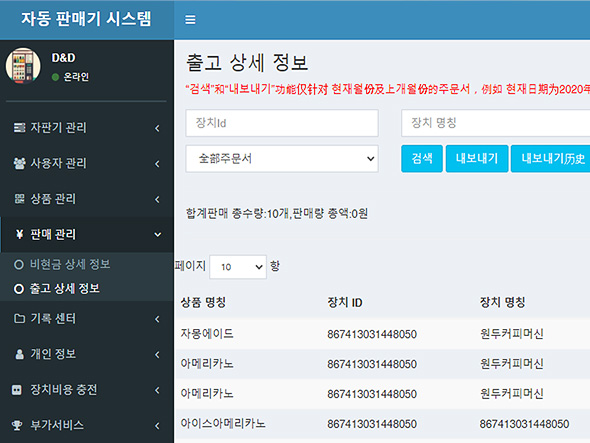
Task: Expand 자판기 관리 with its chevron
Action: [x=157, y=128]
